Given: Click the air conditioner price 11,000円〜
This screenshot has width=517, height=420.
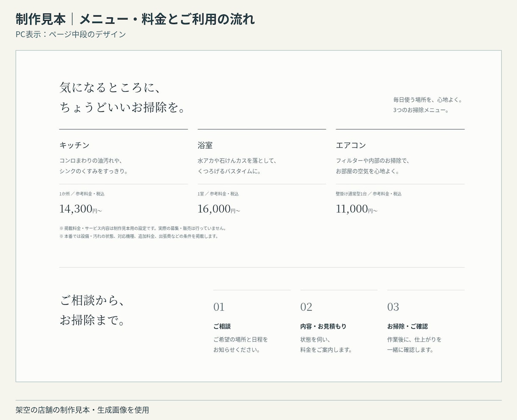Looking at the screenshot, I should point(356,209).
